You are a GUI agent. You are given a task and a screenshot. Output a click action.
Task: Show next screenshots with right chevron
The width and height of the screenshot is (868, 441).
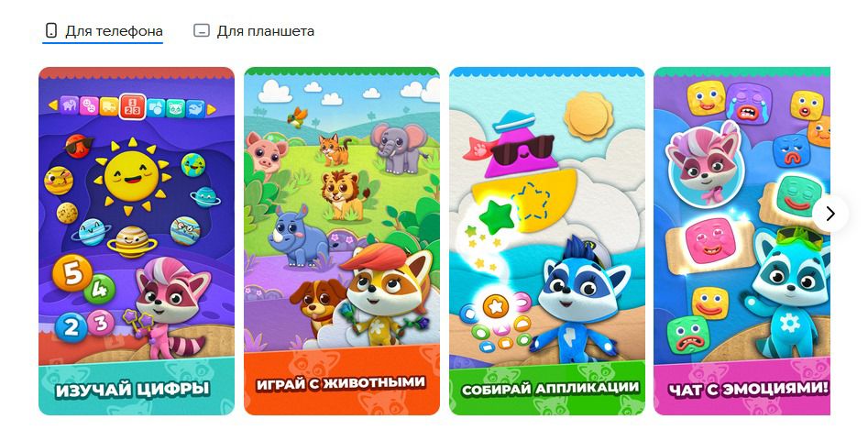coord(830,214)
